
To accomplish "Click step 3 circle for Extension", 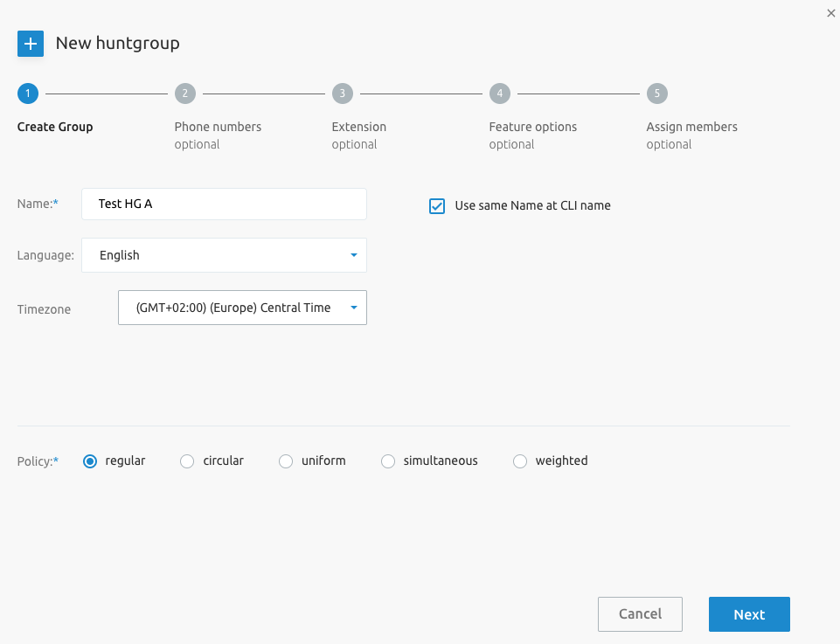I will (x=343, y=93).
